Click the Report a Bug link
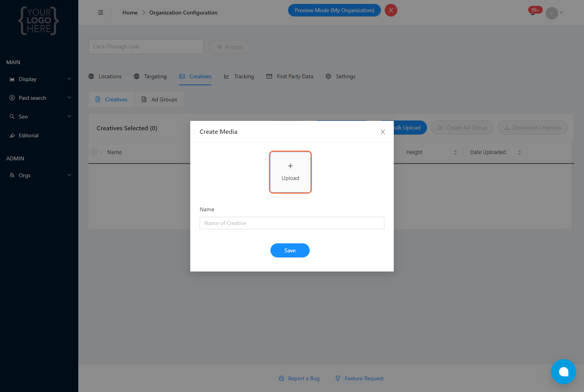The image size is (584, 392). coord(299,378)
